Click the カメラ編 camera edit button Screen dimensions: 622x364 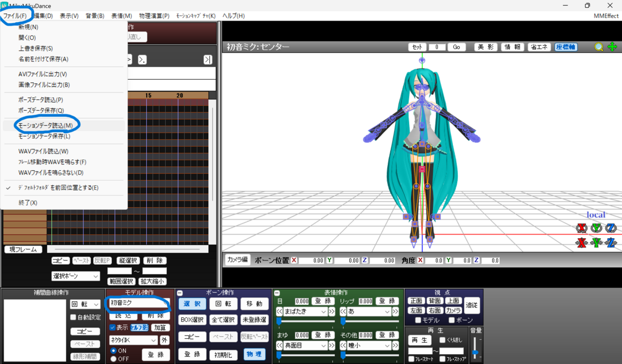(x=237, y=259)
